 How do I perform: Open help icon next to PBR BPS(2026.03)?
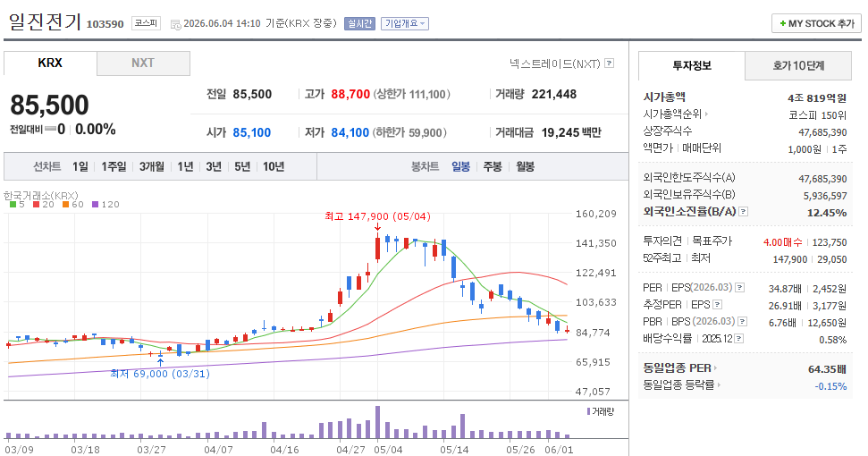tap(742, 322)
